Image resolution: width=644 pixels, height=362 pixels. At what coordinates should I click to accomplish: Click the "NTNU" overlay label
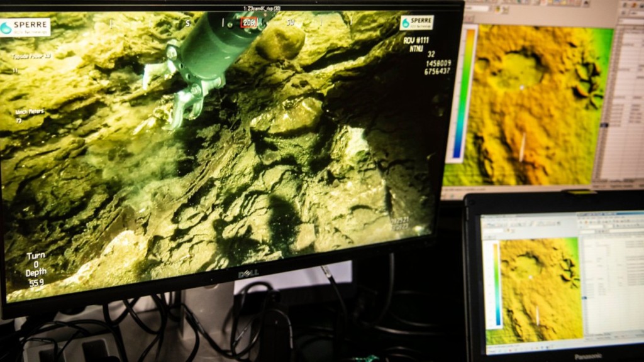click(x=416, y=48)
